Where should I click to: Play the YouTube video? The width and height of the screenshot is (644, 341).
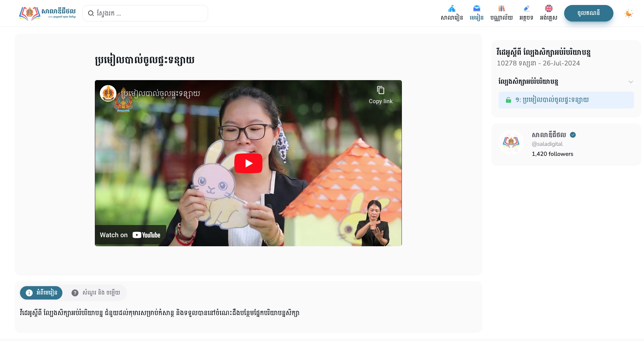point(248,163)
